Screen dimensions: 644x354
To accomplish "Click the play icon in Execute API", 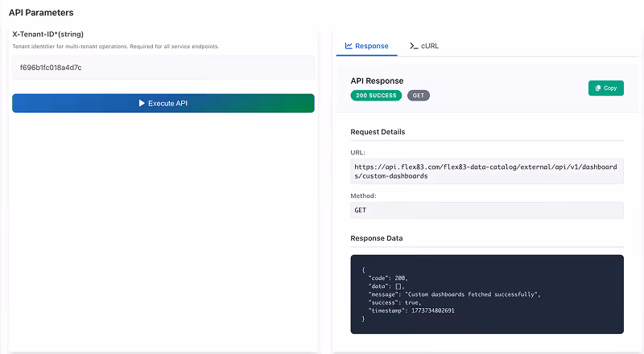I will 142,103.
